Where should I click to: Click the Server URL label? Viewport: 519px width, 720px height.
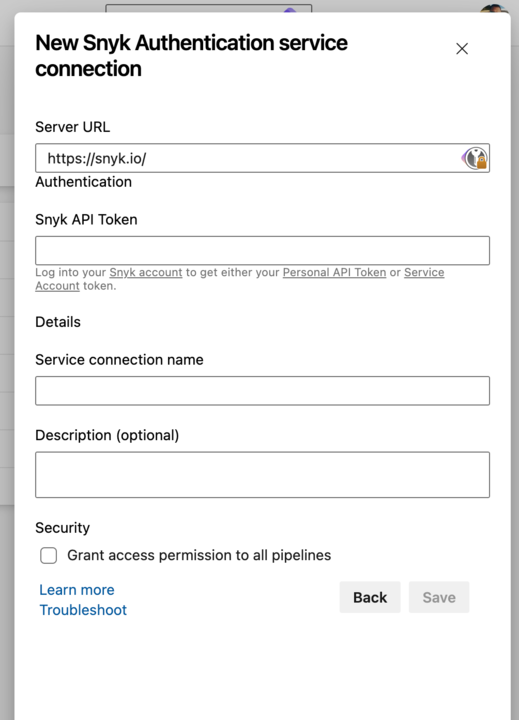coord(73,127)
